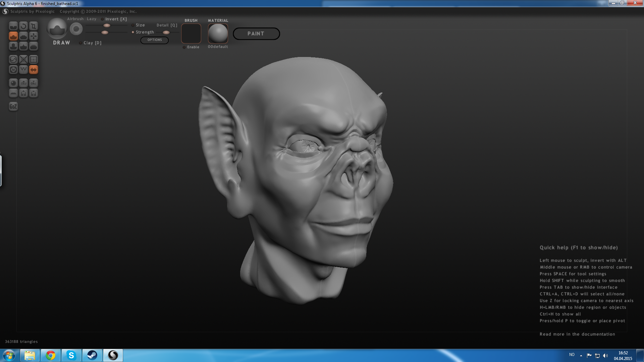Select the Rotate tool icon

(23, 26)
